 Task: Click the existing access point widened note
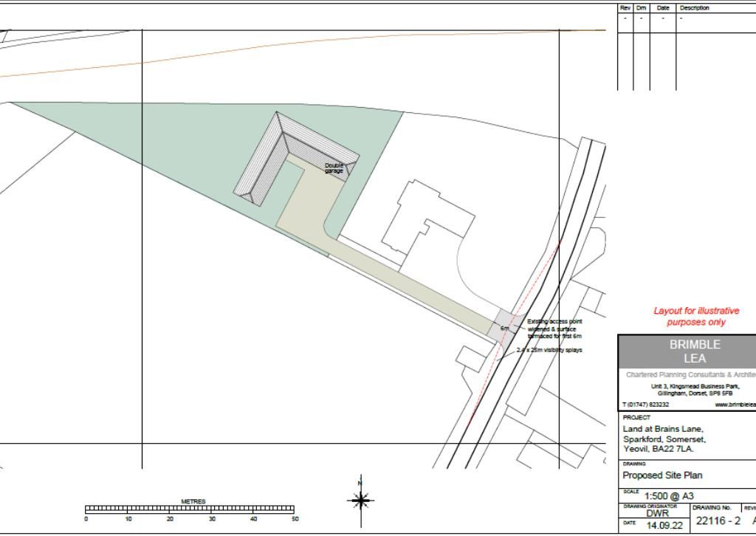point(556,326)
